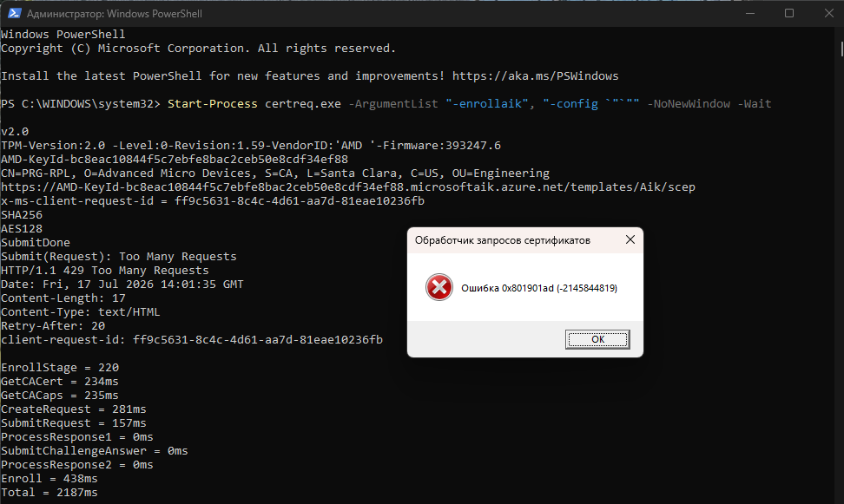Click the HTTP/1.1 429 Too Many Requests line
844x504 pixels.
104,271
